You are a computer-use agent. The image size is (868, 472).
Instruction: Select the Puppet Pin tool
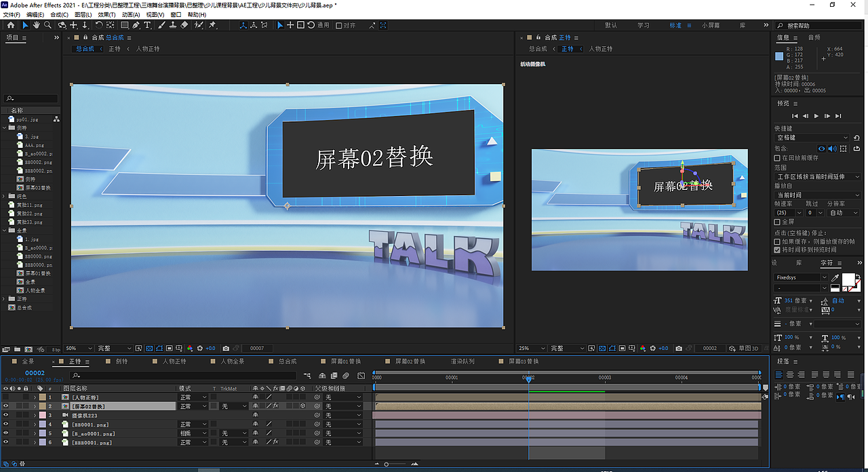212,25
